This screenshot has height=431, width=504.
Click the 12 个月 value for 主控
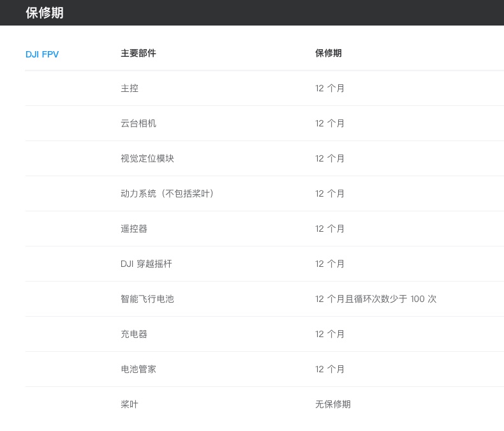[x=329, y=88]
